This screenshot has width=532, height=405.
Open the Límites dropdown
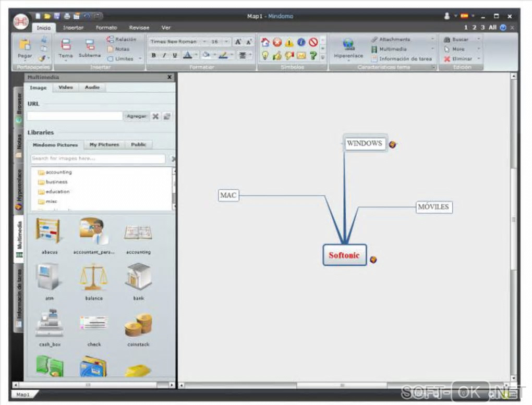point(140,59)
